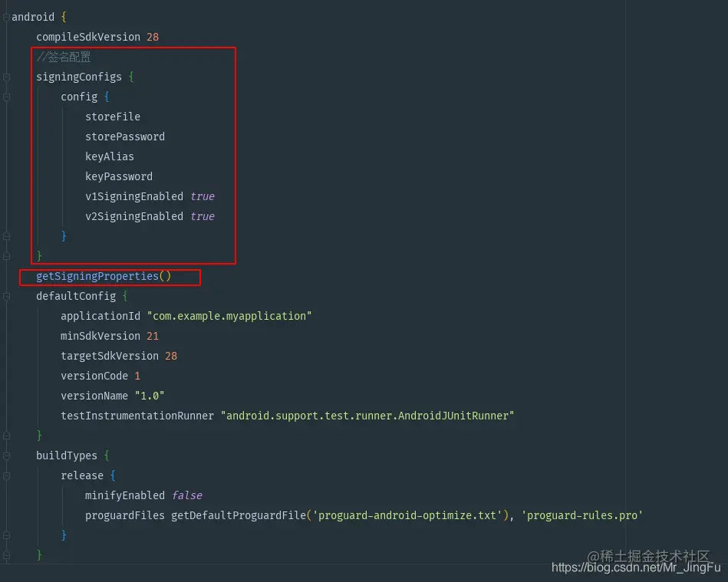Place cursor on storeFile
Viewport: 728px width, 582px height.
113,117
